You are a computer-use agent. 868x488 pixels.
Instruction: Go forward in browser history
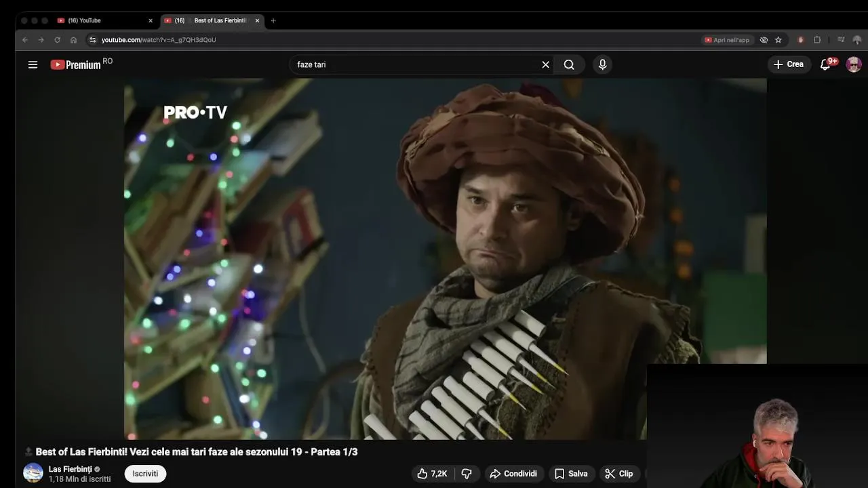pyautogui.click(x=41, y=40)
